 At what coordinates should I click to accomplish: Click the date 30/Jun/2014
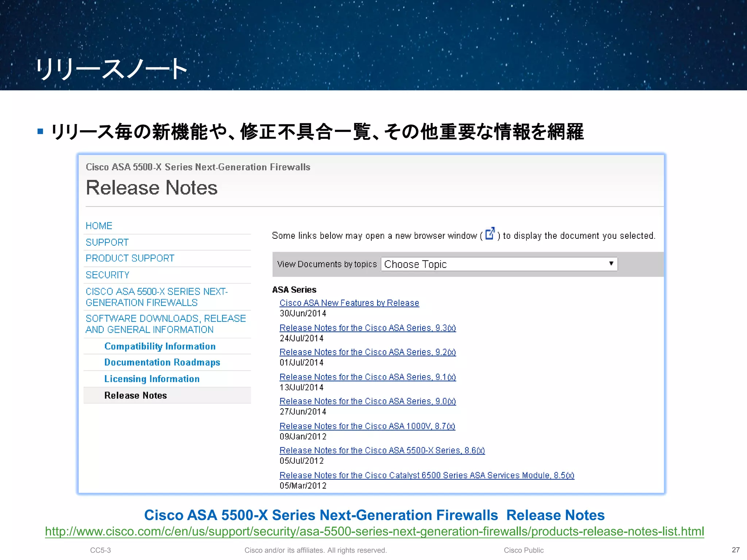303,313
